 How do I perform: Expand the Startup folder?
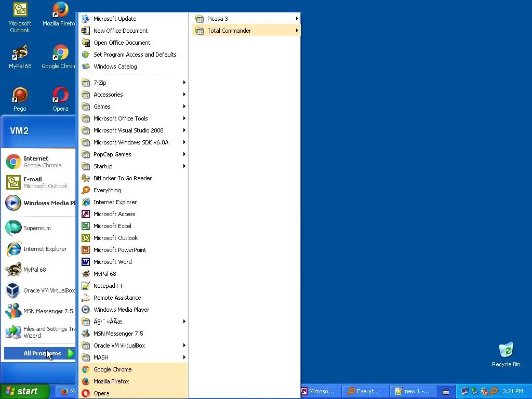click(133, 166)
